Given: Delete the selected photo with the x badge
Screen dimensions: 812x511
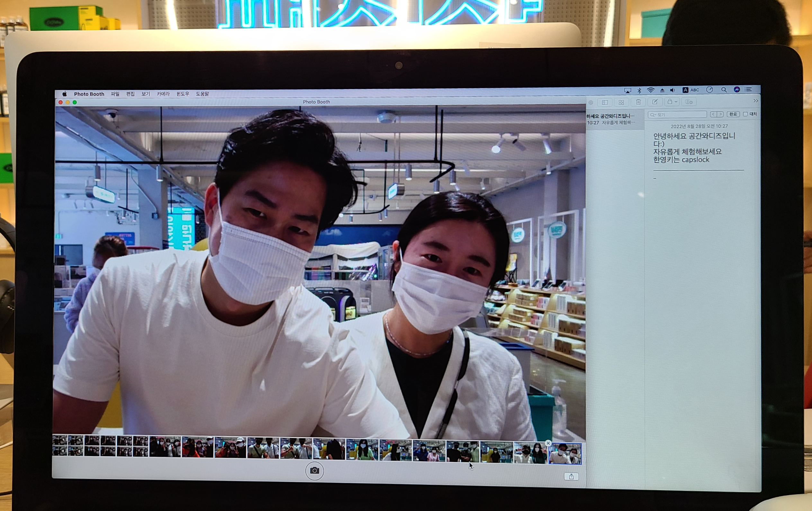Looking at the screenshot, I should (548, 443).
